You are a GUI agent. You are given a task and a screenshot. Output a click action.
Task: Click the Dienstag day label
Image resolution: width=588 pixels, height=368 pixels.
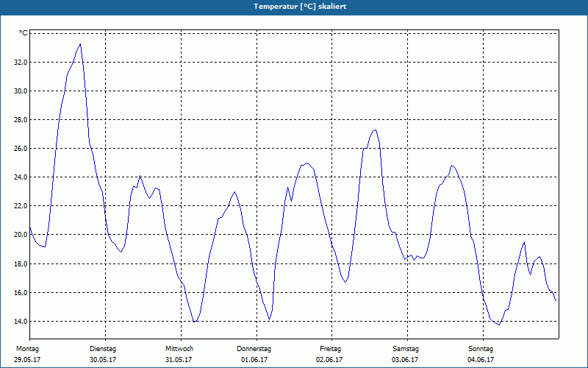point(103,349)
